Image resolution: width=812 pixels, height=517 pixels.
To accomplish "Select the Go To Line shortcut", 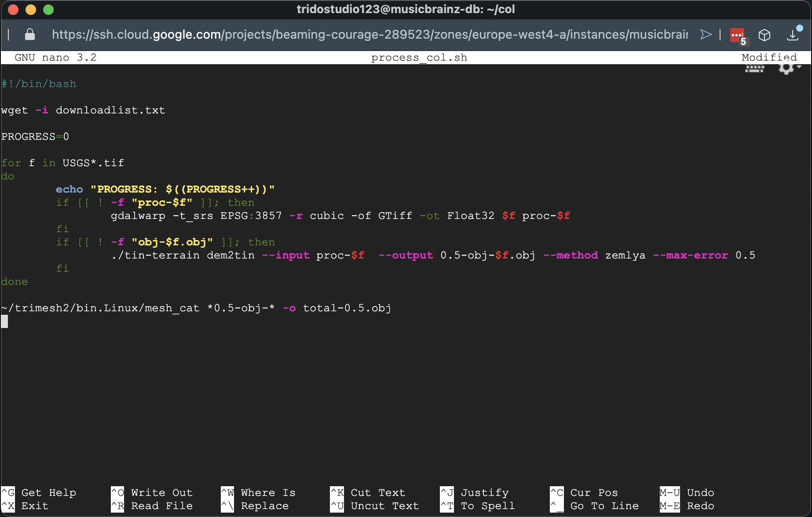I will tap(604, 506).
